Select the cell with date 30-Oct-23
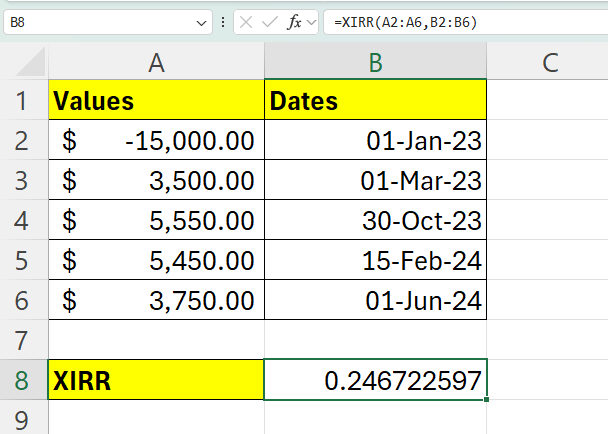608x434 pixels. click(x=375, y=221)
